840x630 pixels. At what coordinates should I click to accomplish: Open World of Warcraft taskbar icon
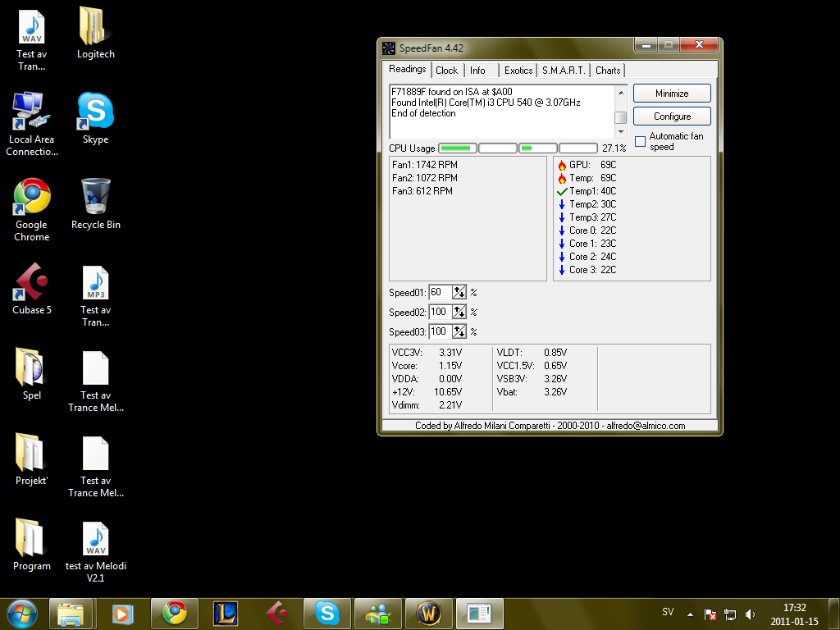(428, 613)
